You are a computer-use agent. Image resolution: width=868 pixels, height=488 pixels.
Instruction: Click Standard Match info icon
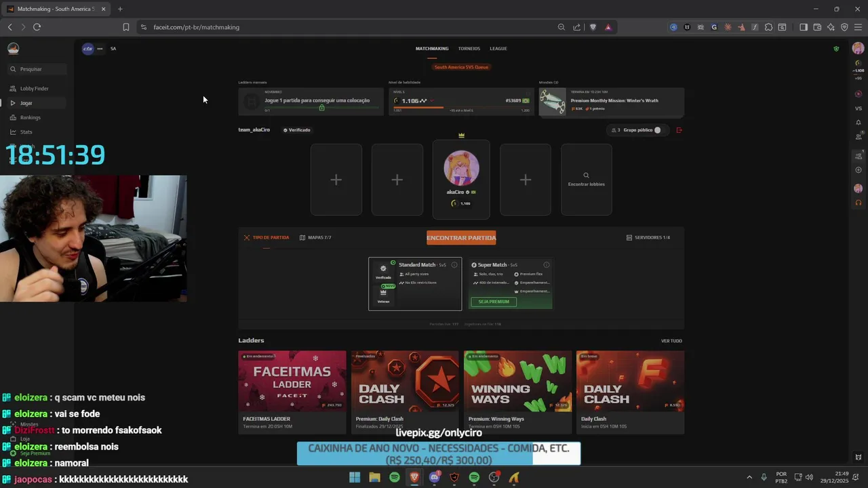coord(454,265)
